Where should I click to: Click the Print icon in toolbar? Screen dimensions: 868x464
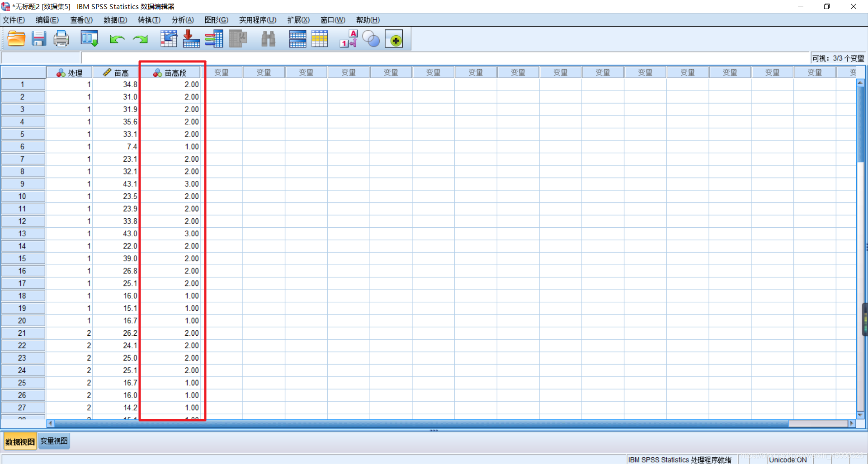coord(61,39)
